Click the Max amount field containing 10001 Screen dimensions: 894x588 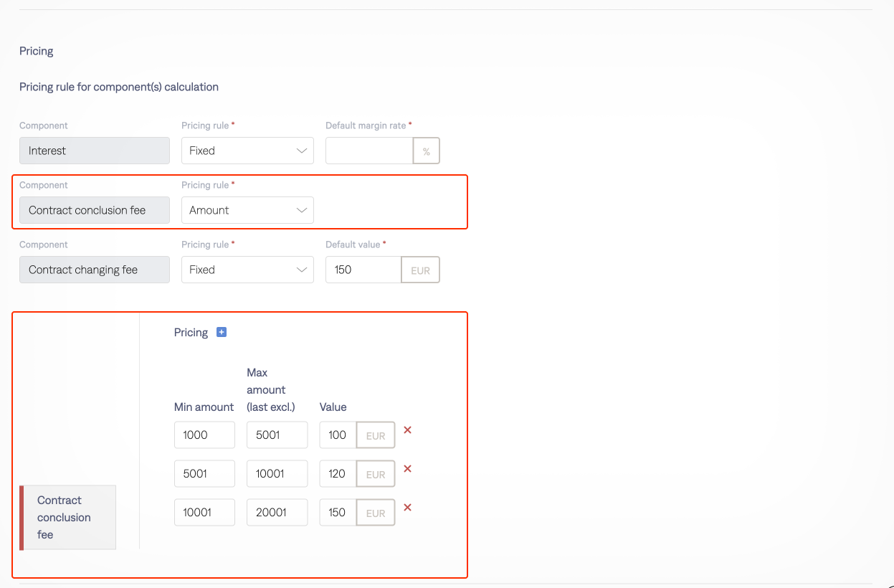pyautogui.click(x=277, y=473)
